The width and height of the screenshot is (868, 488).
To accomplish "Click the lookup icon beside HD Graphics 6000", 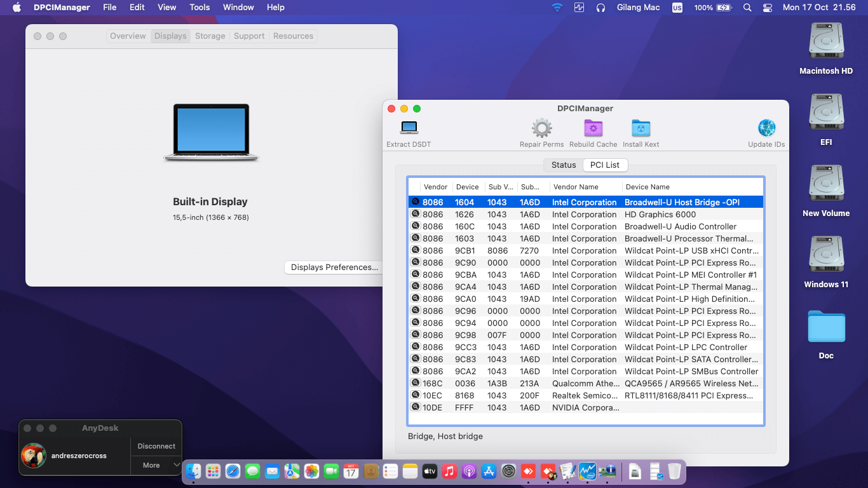I will [416, 214].
